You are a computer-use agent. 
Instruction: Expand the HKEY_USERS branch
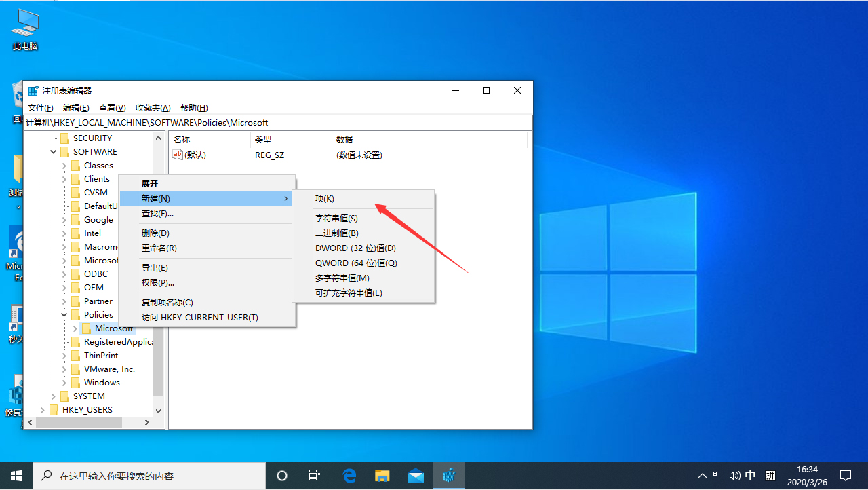pyautogui.click(x=43, y=409)
